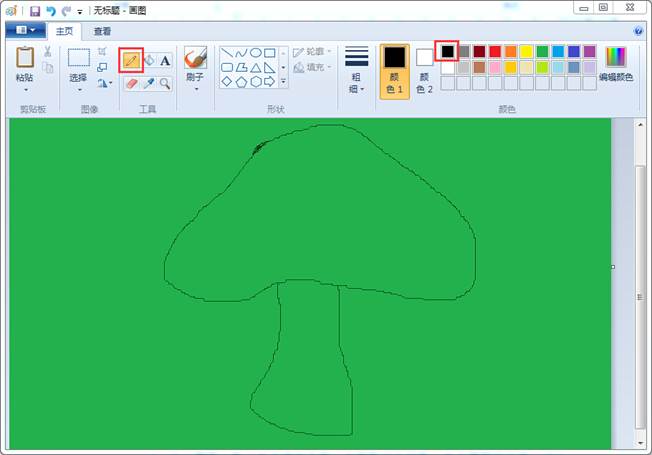Pick the brown color swatch

(x=479, y=67)
